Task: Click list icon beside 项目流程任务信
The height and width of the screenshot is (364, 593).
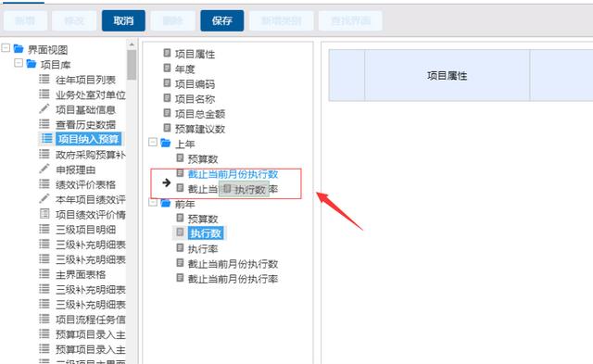Action: [44, 319]
